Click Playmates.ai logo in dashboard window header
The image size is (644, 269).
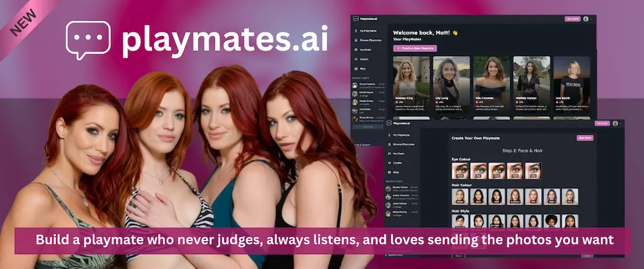point(365,19)
